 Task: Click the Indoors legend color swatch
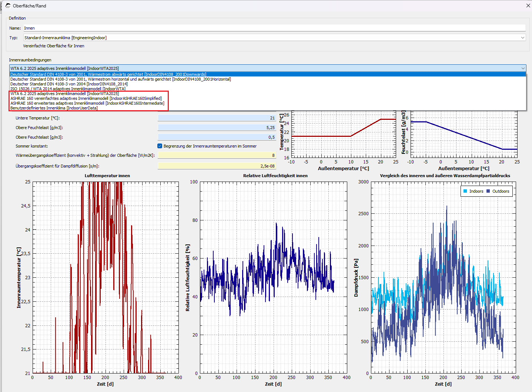[x=465, y=191]
